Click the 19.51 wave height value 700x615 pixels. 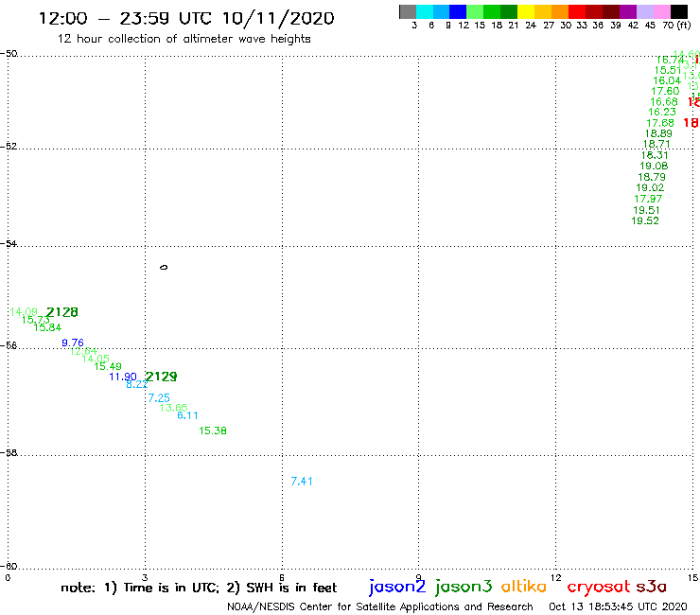tap(646, 210)
